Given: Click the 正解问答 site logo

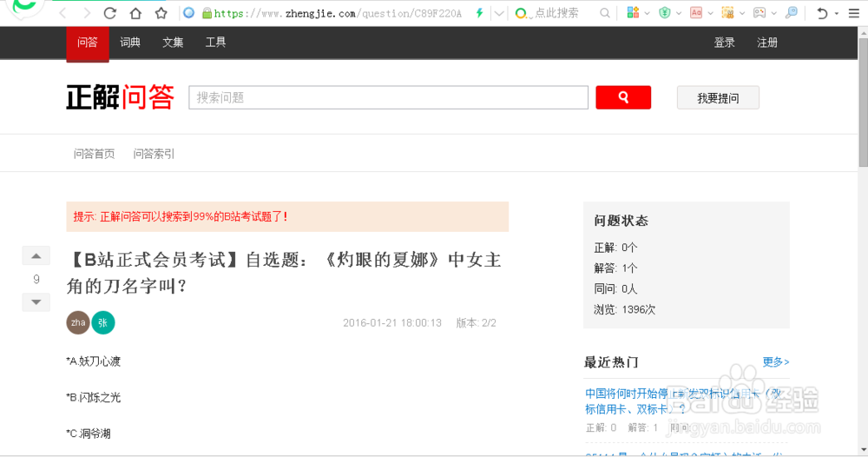Looking at the screenshot, I should (x=120, y=97).
